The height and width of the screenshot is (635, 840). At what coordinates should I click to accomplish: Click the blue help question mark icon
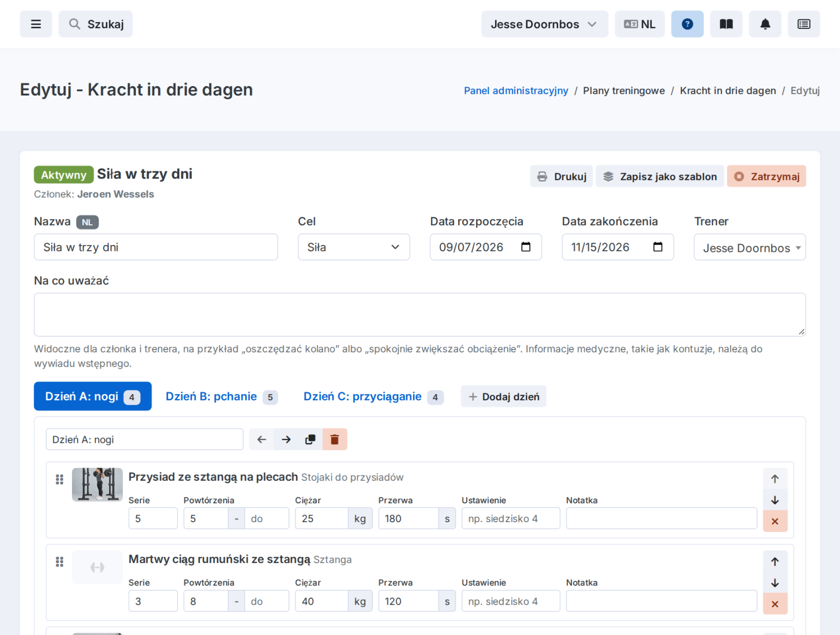687,24
